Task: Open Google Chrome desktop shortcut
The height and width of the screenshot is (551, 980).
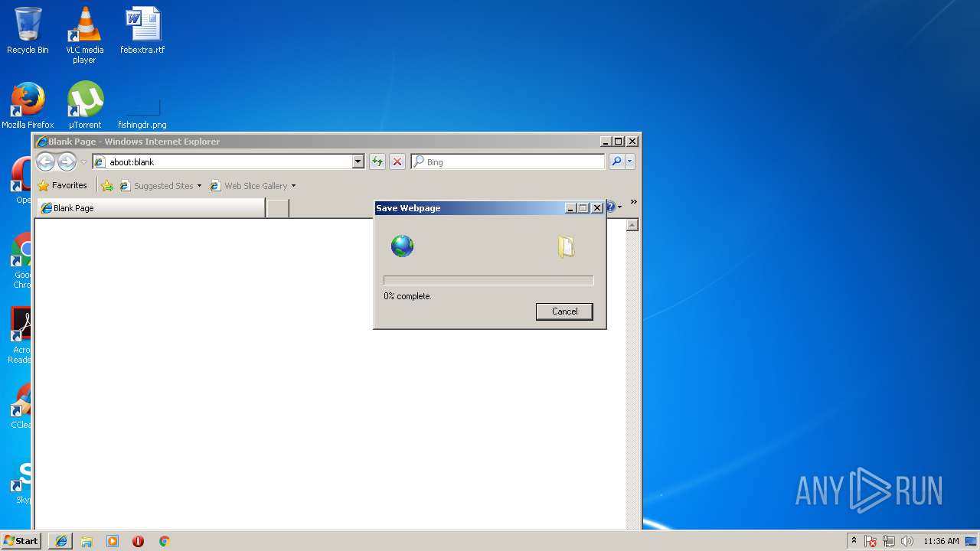Action: [21, 260]
